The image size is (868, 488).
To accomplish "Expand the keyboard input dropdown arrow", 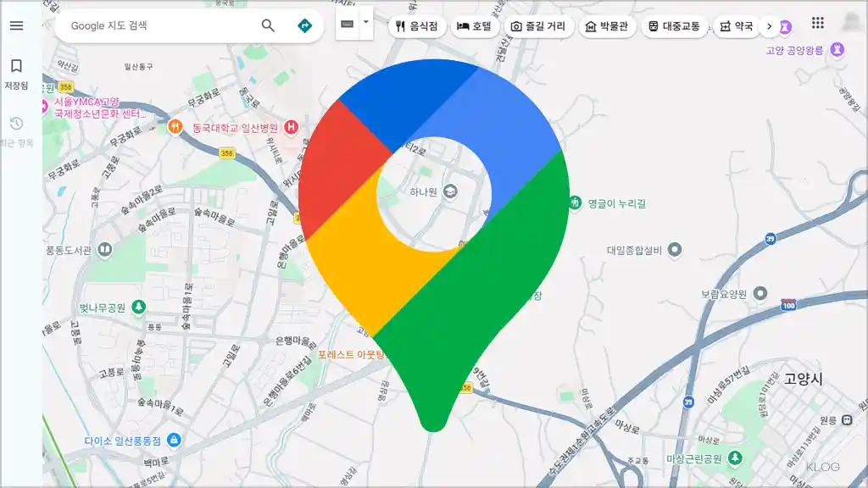I will [366, 23].
